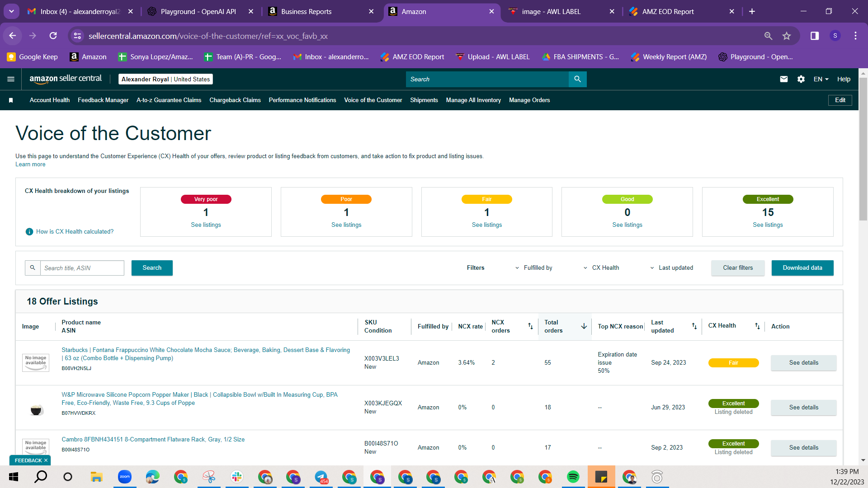Click the Amazon Seller Central logo
Screen dimensions: 868x488
click(66, 79)
